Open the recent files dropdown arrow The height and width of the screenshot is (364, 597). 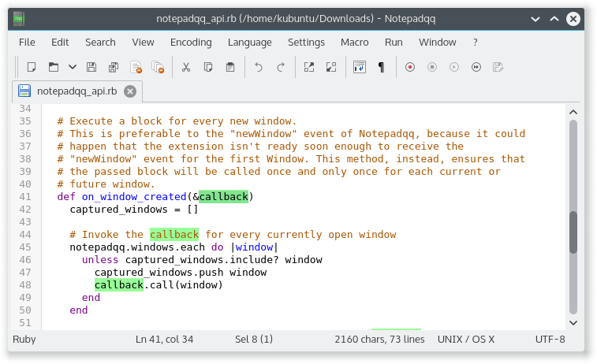tap(73, 68)
